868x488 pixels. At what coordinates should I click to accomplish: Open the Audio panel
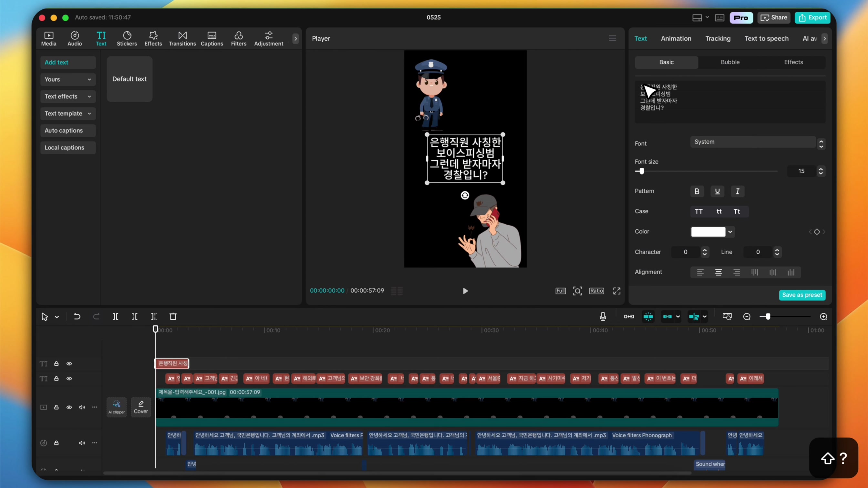75,38
